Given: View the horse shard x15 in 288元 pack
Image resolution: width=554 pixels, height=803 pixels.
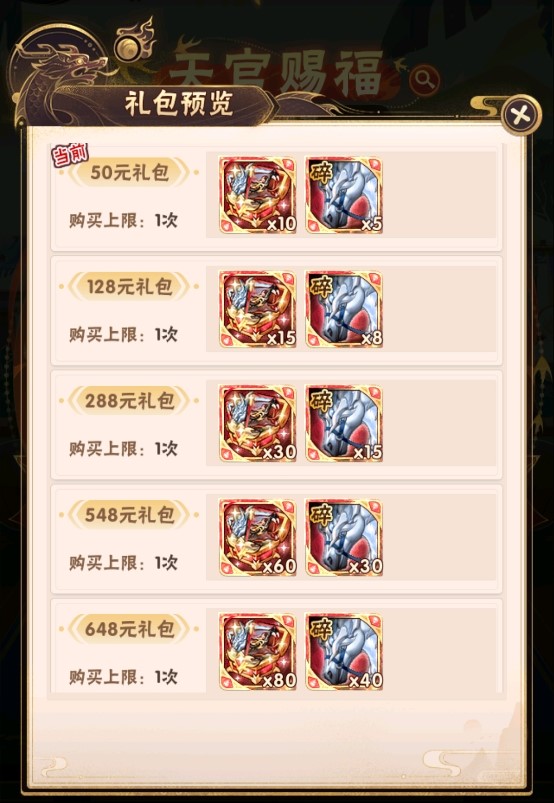Looking at the screenshot, I should [344, 424].
